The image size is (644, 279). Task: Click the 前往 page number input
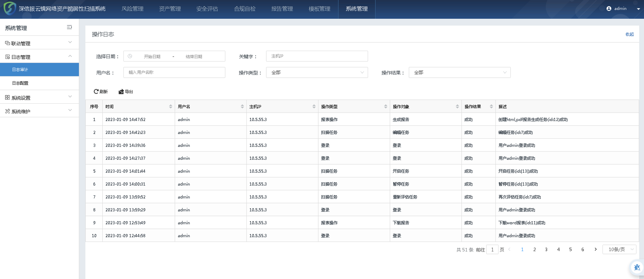(492, 249)
